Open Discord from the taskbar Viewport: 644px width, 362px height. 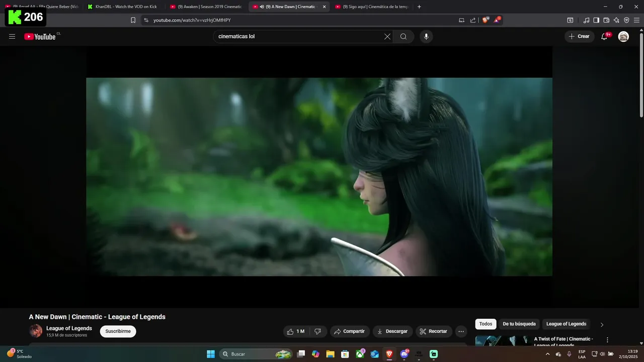404,354
